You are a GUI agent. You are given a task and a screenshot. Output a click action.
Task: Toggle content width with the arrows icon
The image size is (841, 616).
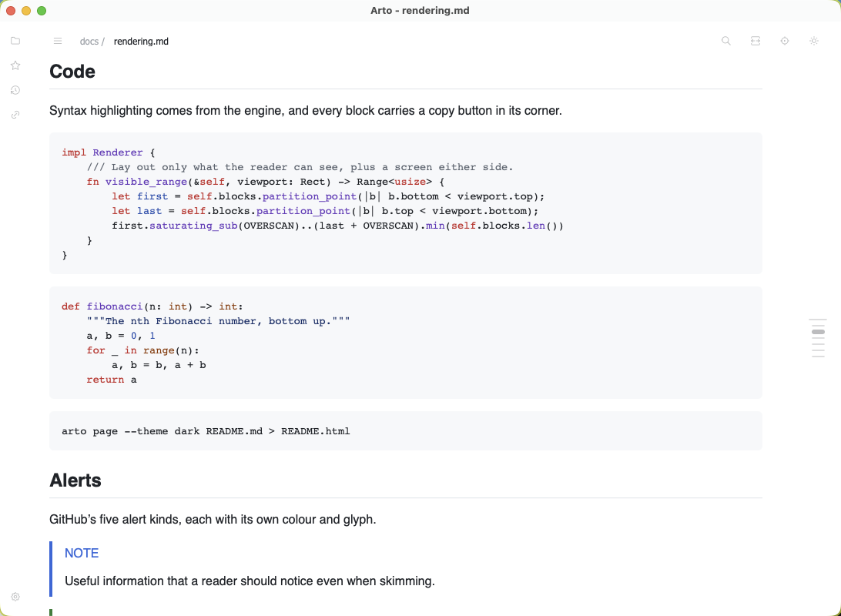pos(756,41)
